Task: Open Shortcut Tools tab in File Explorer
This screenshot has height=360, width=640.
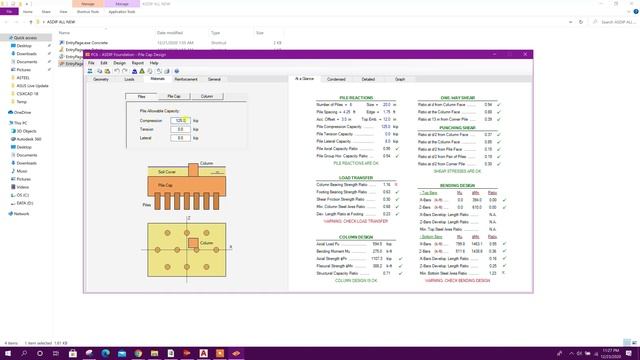Action: click(88, 12)
